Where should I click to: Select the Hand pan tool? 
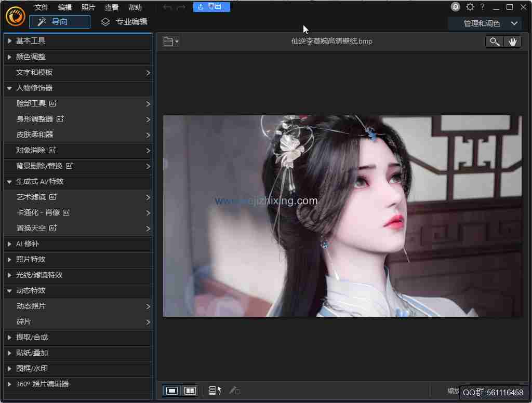pos(513,41)
